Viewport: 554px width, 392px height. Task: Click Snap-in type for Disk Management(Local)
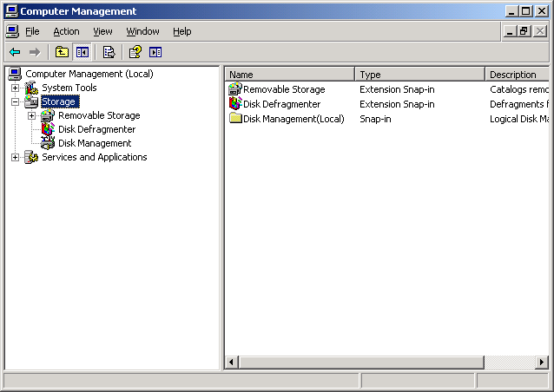375,119
